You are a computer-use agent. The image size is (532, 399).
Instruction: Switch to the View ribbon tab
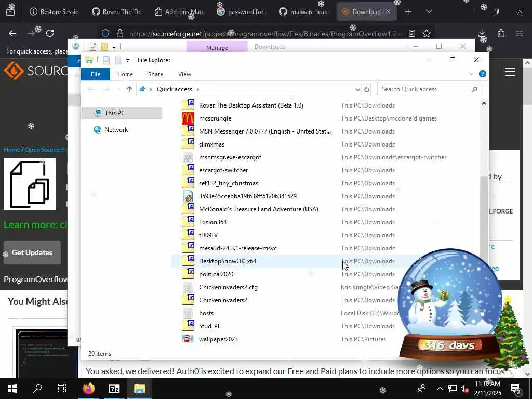pyautogui.click(x=184, y=74)
